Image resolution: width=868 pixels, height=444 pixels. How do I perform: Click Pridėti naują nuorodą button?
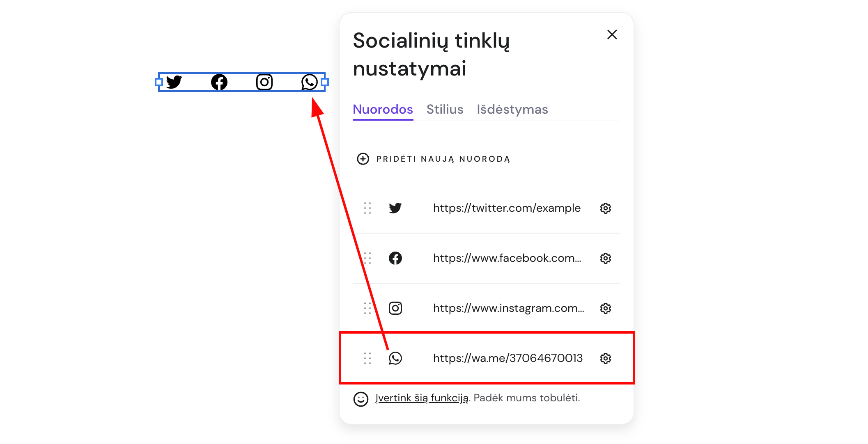tap(434, 159)
